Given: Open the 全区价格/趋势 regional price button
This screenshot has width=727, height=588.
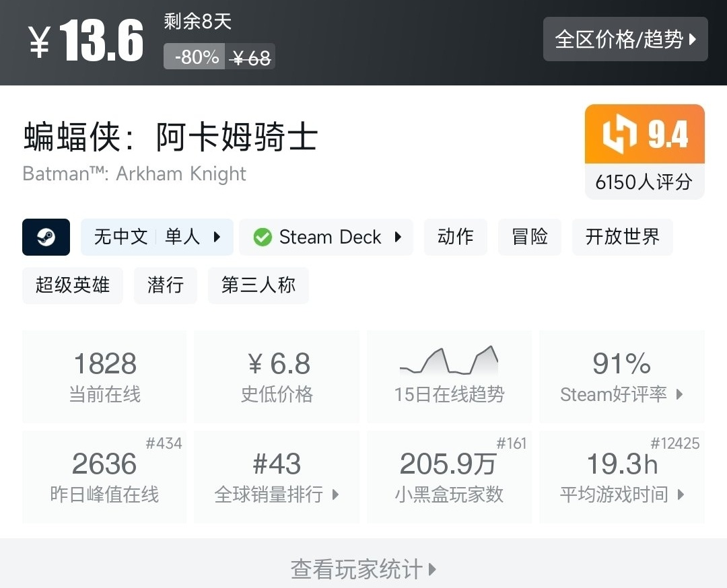Looking at the screenshot, I should (x=625, y=39).
